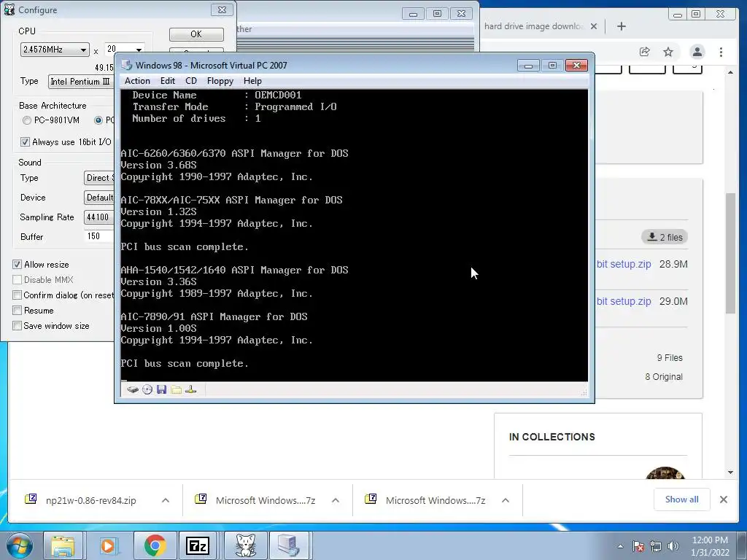Click the Buffer value field showing 150

point(99,236)
